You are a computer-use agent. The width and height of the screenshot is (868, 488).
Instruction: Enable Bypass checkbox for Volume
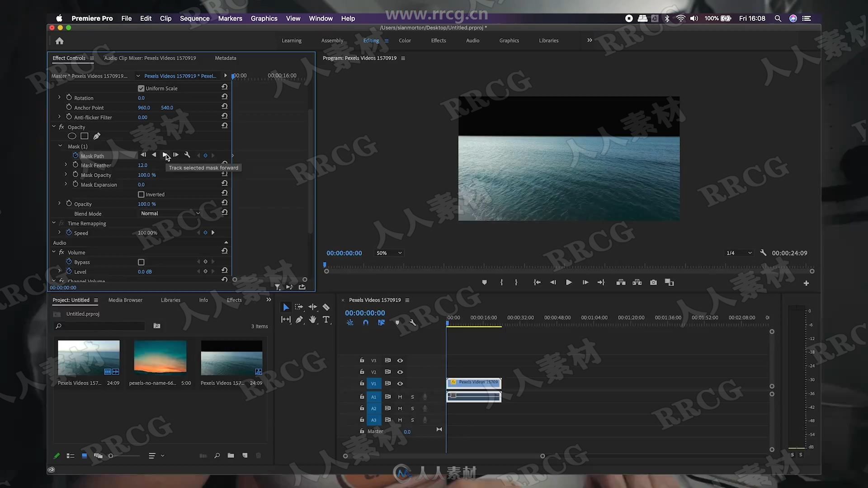coord(142,262)
